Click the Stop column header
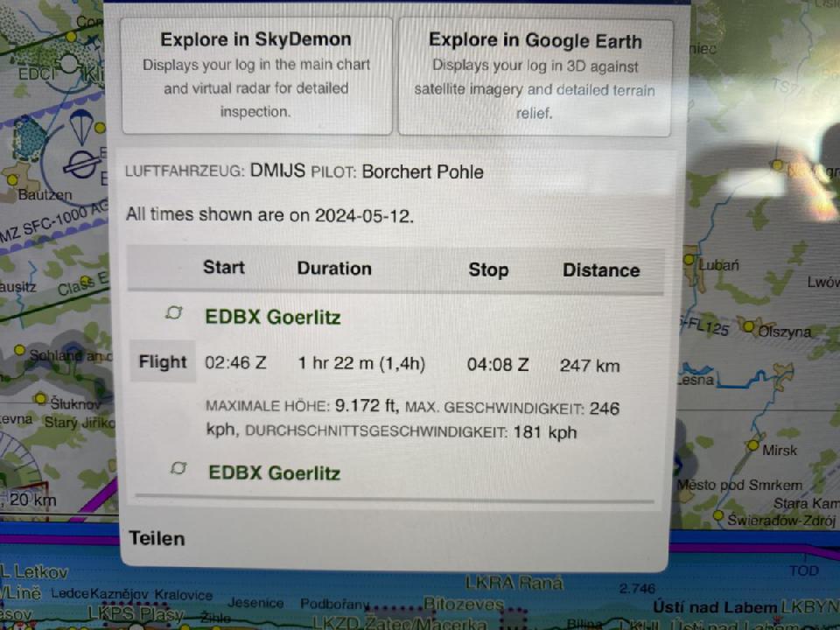Viewport: 840px width, 630px height. coord(488,269)
